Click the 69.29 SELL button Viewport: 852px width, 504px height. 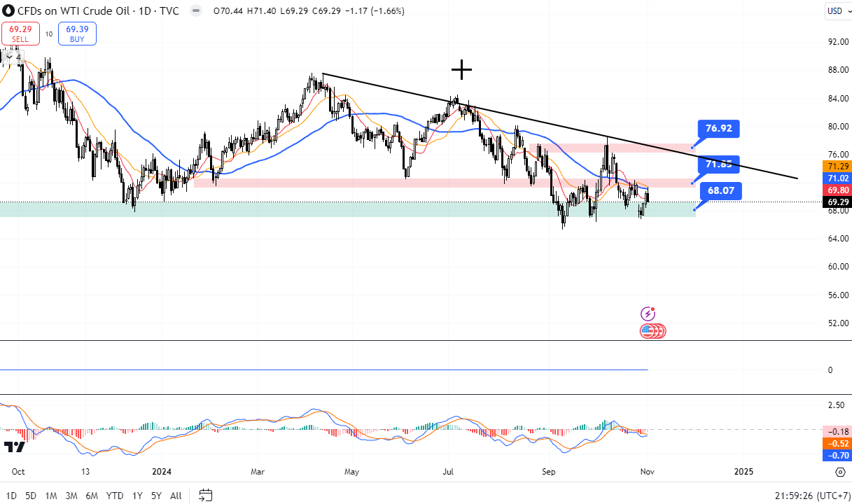[20, 34]
